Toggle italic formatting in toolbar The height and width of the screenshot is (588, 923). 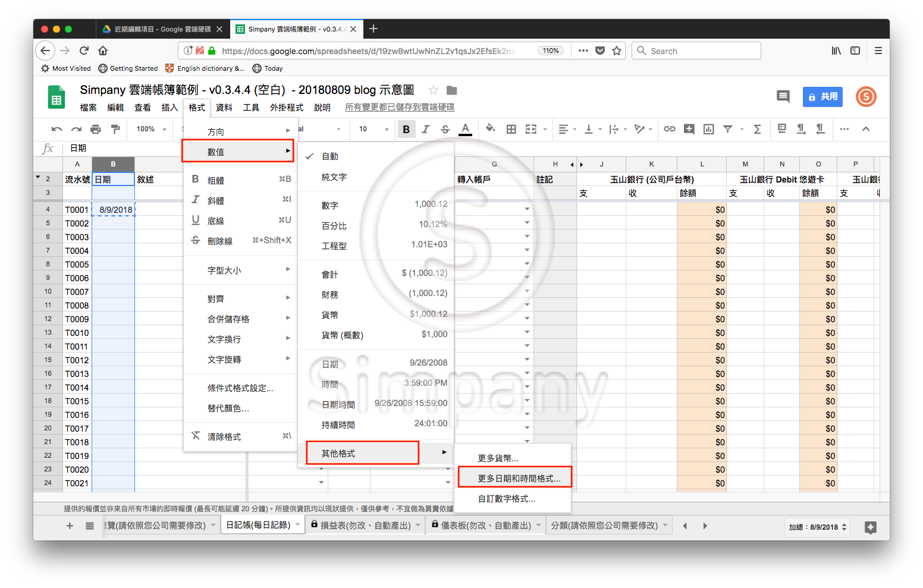point(426,129)
